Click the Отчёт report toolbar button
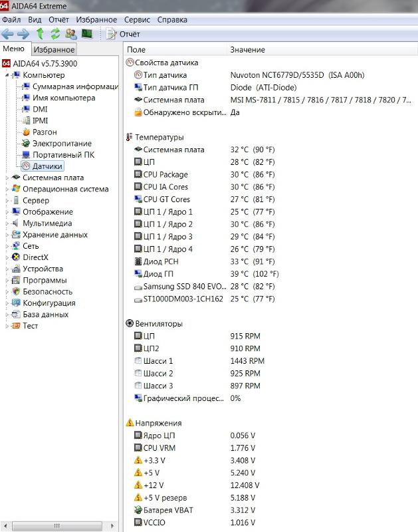 click(123, 34)
